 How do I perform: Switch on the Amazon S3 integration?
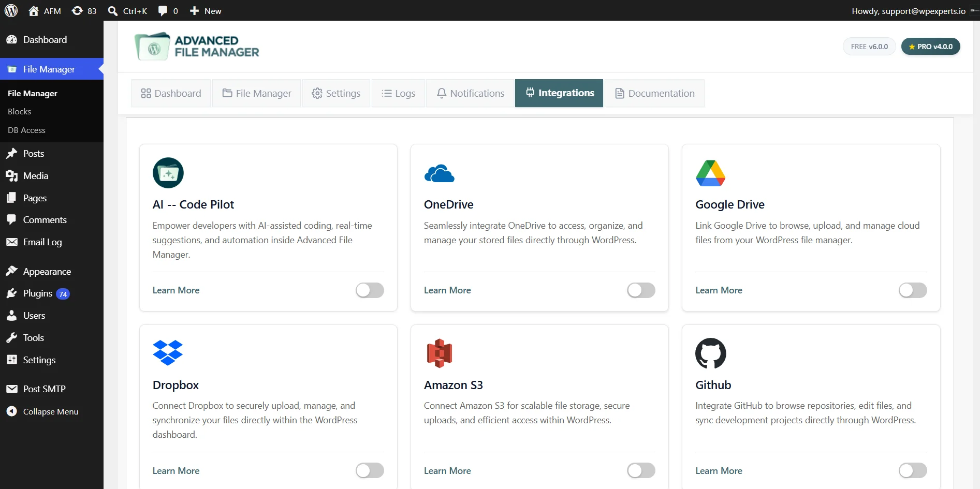pyautogui.click(x=641, y=470)
